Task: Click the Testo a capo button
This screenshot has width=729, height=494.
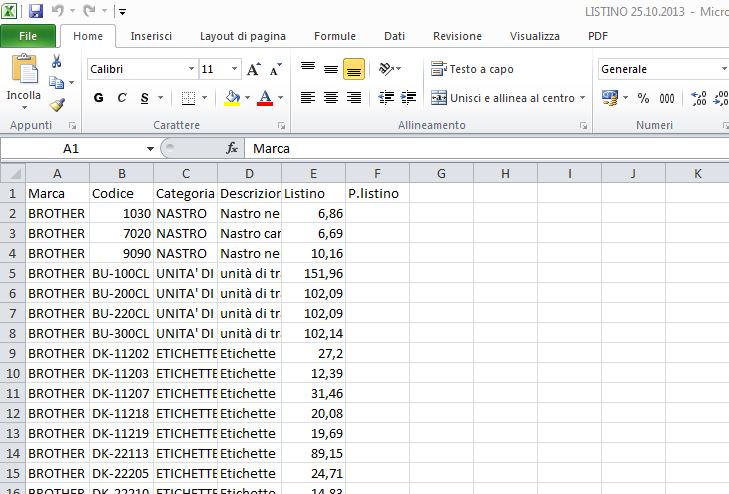Action: [472, 69]
